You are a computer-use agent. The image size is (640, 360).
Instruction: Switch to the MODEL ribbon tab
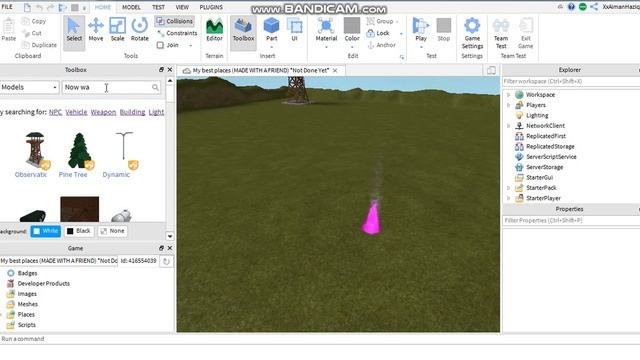click(131, 7)
